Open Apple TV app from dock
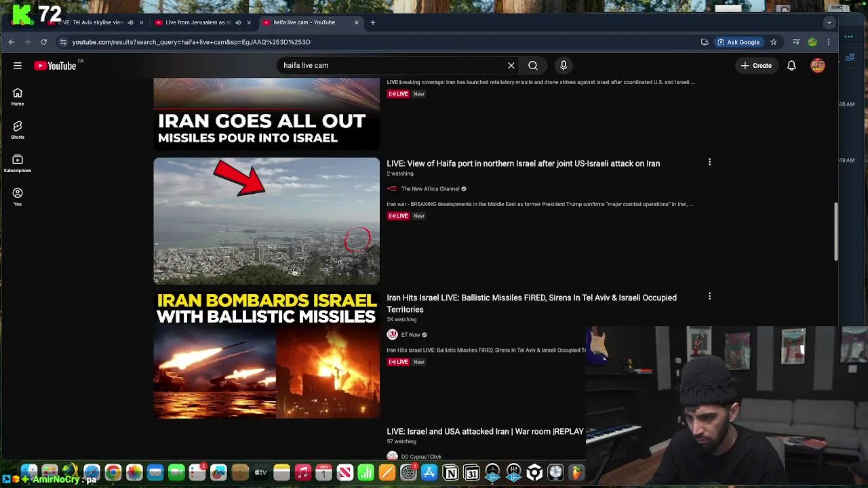The image size is (868, 488). pos(260,472)
